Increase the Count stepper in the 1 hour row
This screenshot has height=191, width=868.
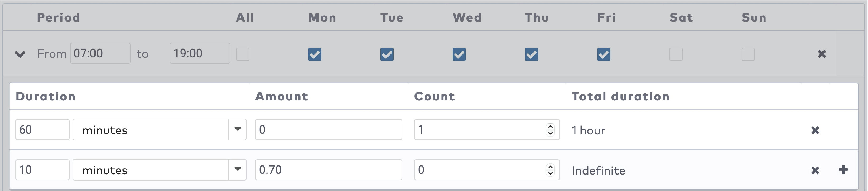coord(550,127)
